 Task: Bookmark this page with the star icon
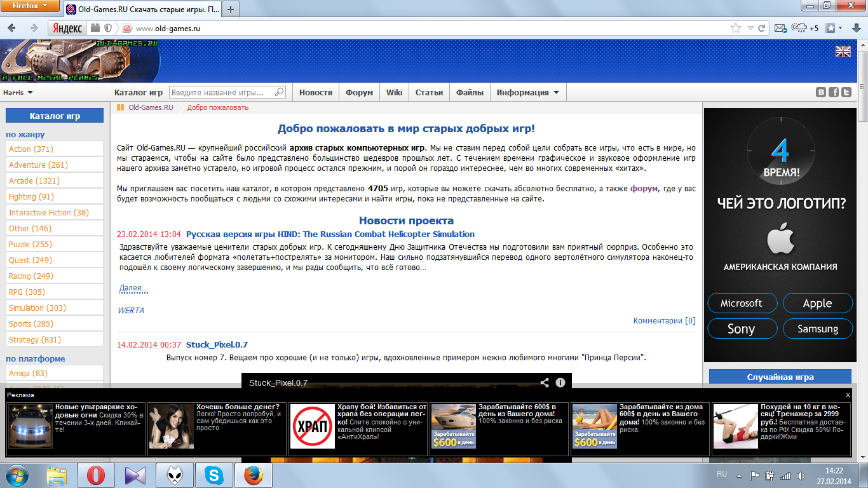(736, 28)
